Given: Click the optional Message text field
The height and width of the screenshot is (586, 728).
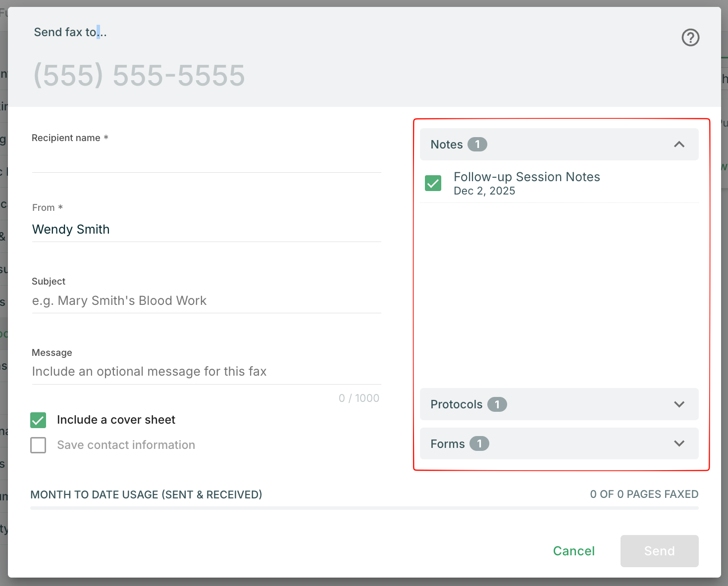Looking at the screenshot, I should pyautogui.click(x=206, y=372).
